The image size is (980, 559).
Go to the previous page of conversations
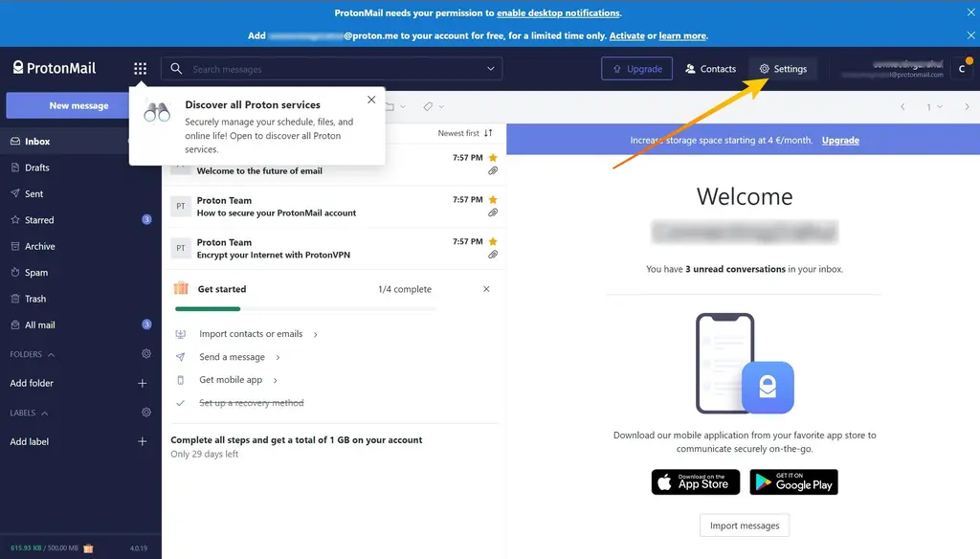tap(902, 107)
